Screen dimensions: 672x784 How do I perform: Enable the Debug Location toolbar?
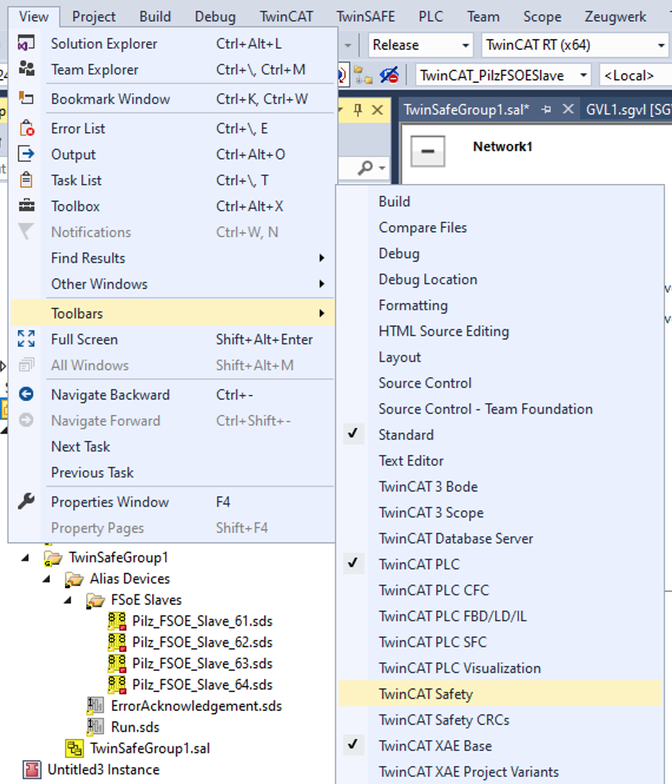click(x=500, y=279)
